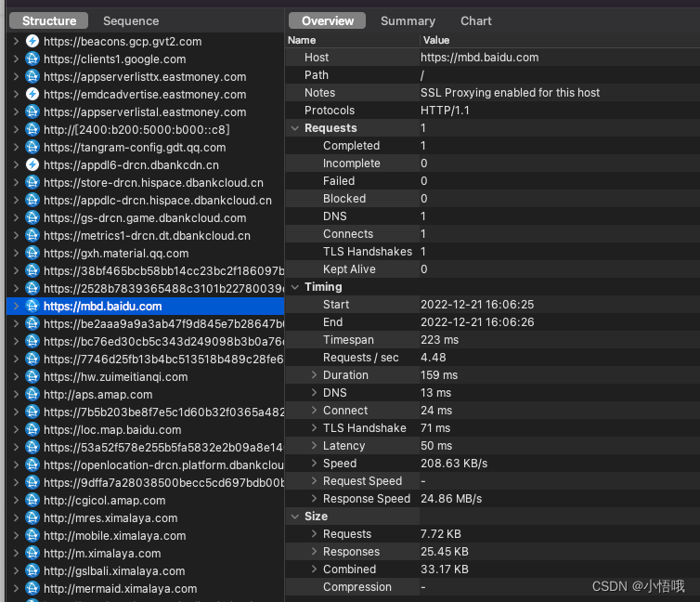This screenshot has width=700, height=602.
Task: Click the Protocols value HTTP/1.1
Action: point(445,111)
